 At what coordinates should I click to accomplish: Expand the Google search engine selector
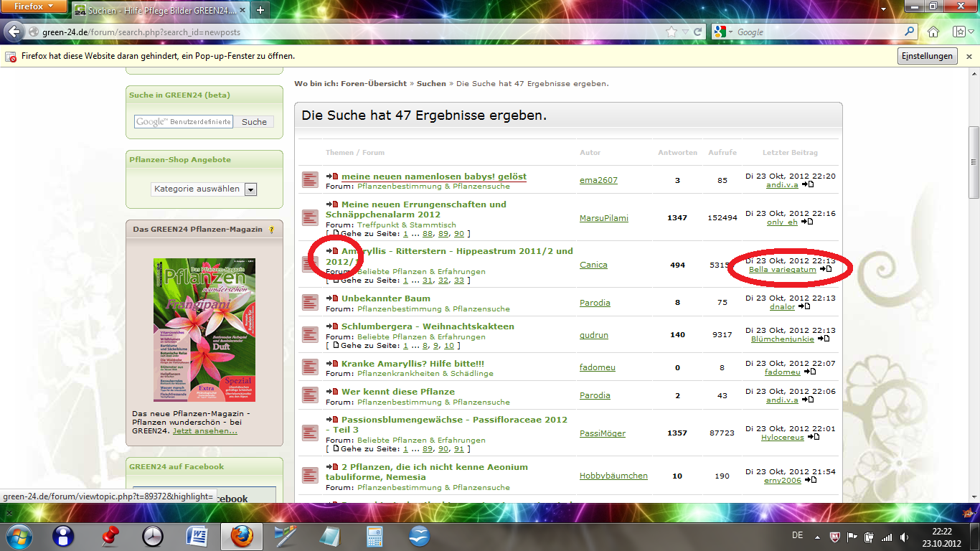tap(723, 32)
